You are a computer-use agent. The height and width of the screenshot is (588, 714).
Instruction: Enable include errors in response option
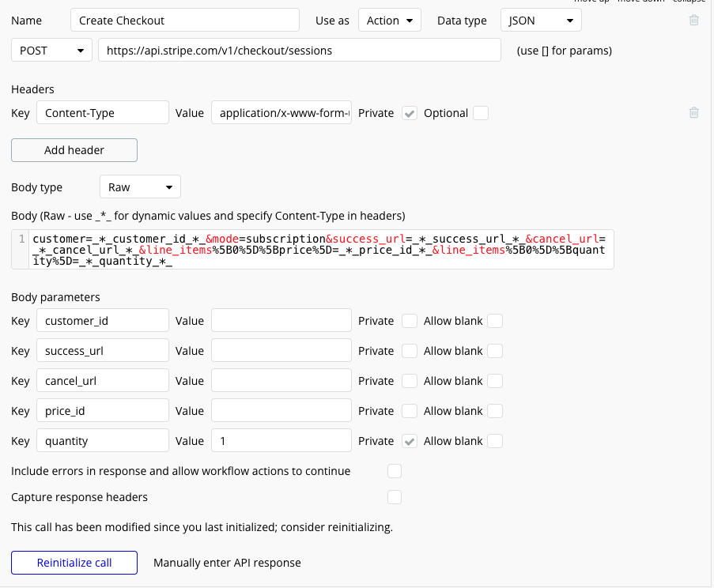click(x=395, y=471)
